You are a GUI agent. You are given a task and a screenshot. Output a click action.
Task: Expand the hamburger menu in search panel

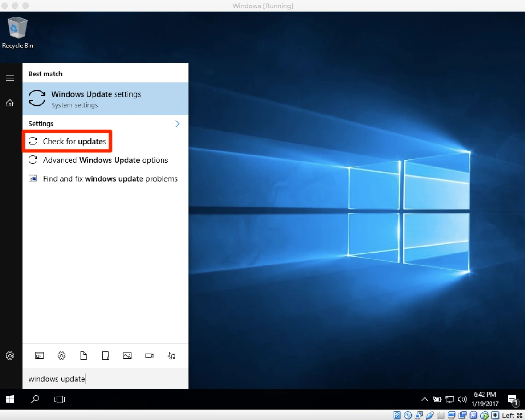(x=10, y=78)
